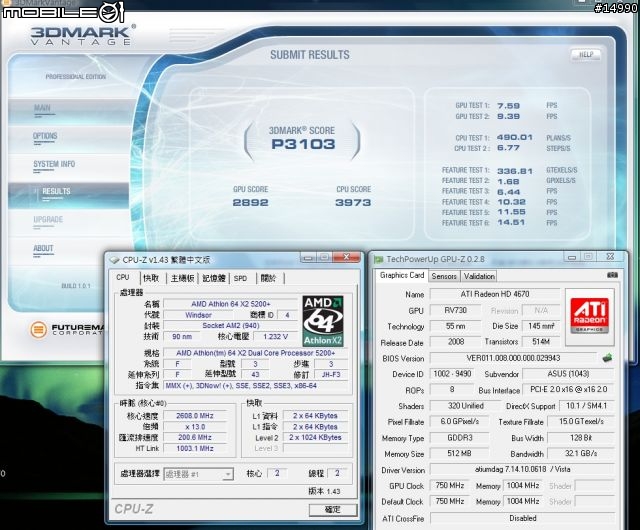
Task: Click the core speed value 2608.0 MHz
Action: coord(195,416)
